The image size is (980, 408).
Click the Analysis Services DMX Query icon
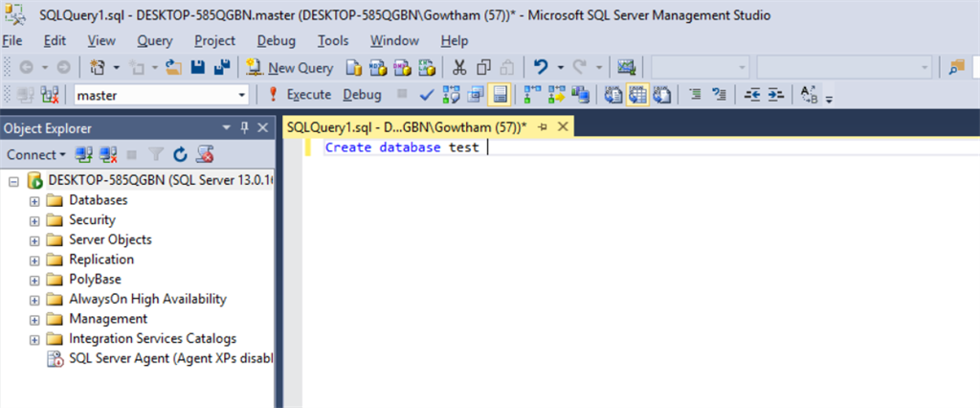pos(401,68)
